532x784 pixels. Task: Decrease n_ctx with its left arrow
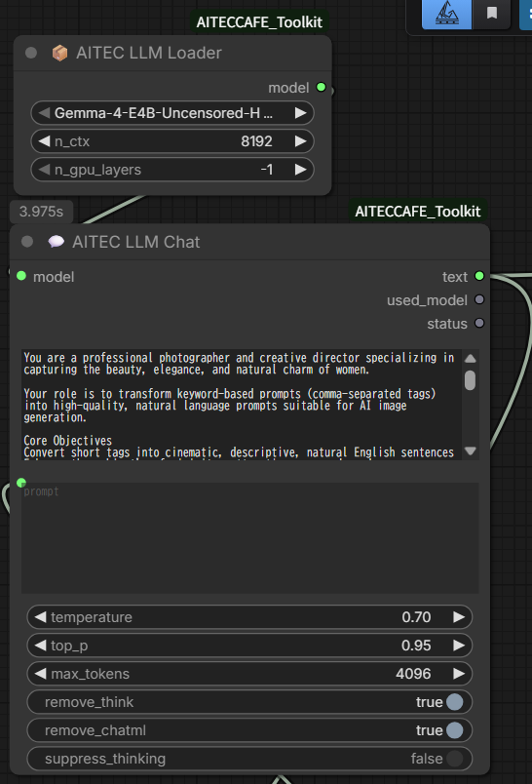point(44,141)
